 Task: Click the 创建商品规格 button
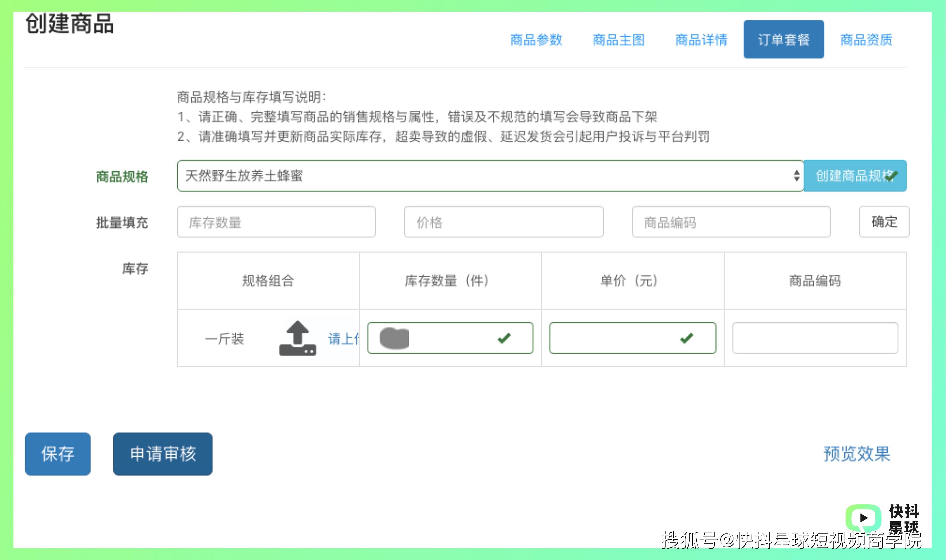point(855,176)
